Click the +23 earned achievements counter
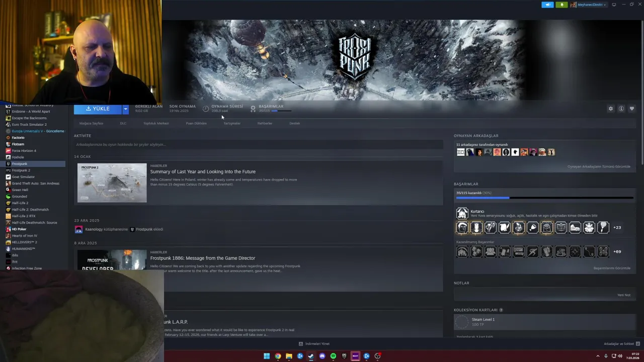The image size is (644, 362). [x=617, y=227]
